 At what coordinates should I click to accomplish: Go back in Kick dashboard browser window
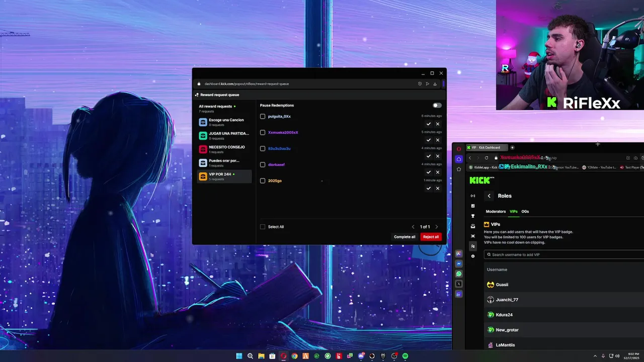(x=470, y=158)
